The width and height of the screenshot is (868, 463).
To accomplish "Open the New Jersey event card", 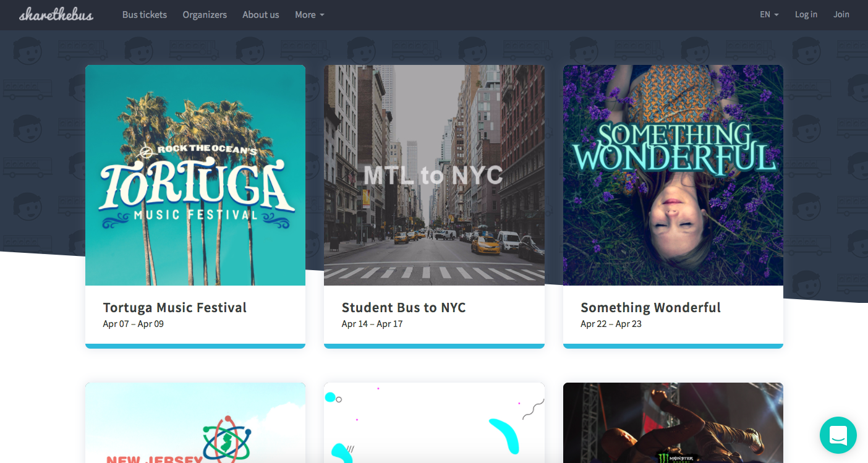I will click(x=195, y=423).
